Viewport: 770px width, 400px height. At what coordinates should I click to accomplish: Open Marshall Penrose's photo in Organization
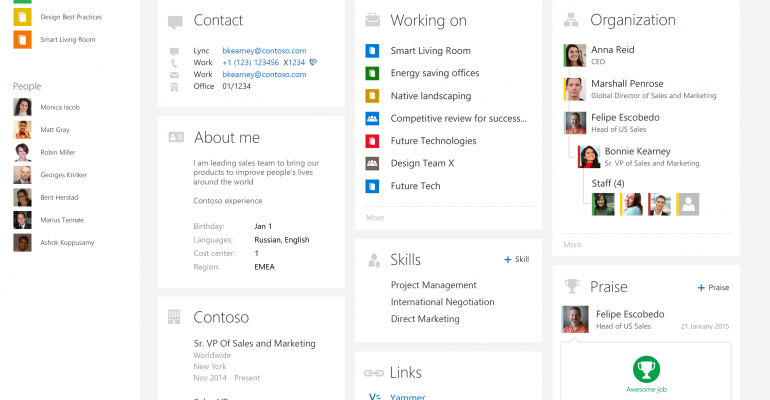[x=575, y=89]
